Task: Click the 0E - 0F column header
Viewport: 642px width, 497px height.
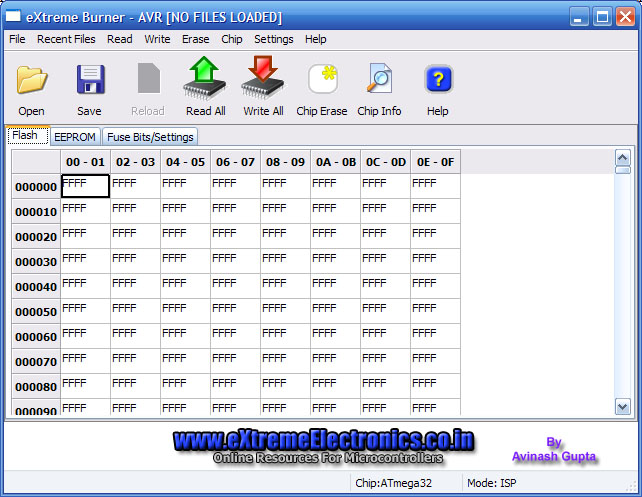Action: pos(435,162)
